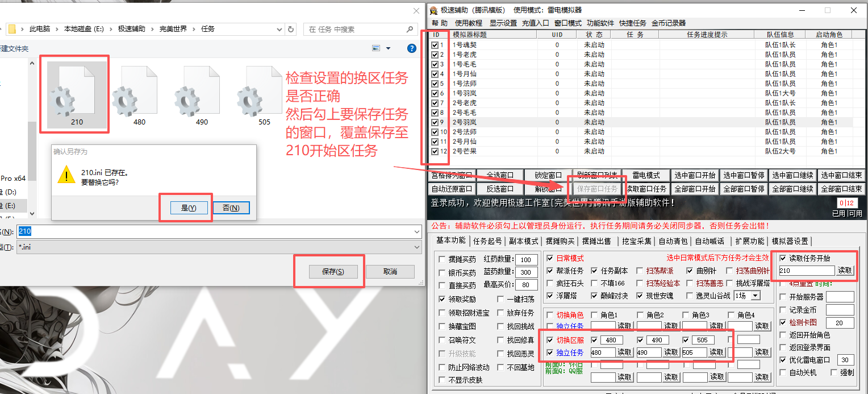The image size is (868, 394).
Task: Click the 保存(S) button
Action: [333, 272]
